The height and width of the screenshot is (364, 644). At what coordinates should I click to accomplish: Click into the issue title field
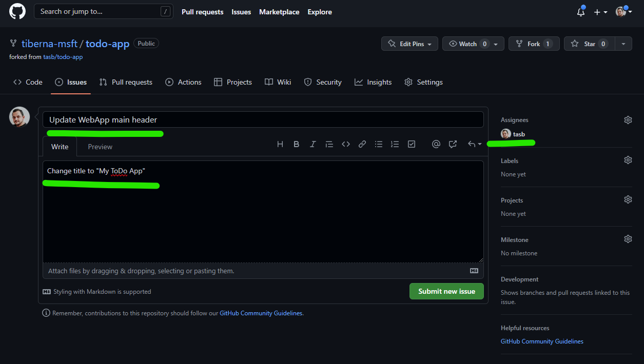pos(263,120)
